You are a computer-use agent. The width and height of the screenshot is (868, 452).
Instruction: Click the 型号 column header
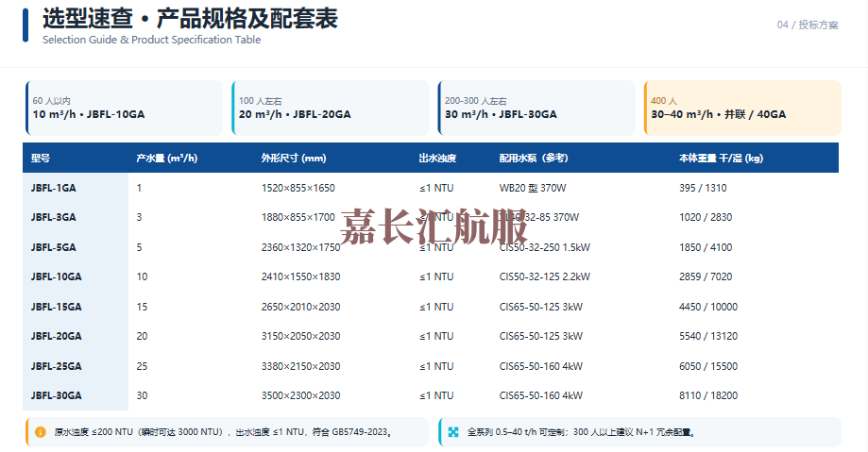click(41, 159)
